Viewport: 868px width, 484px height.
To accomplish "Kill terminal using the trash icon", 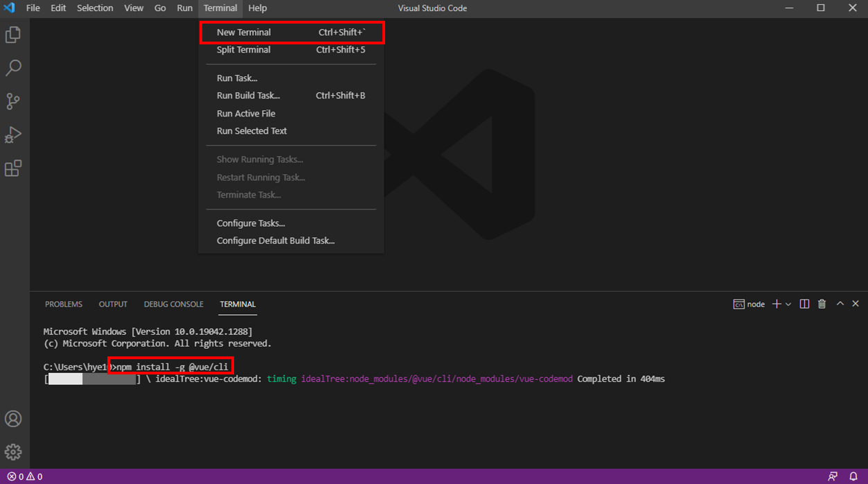I will (822, 304).
